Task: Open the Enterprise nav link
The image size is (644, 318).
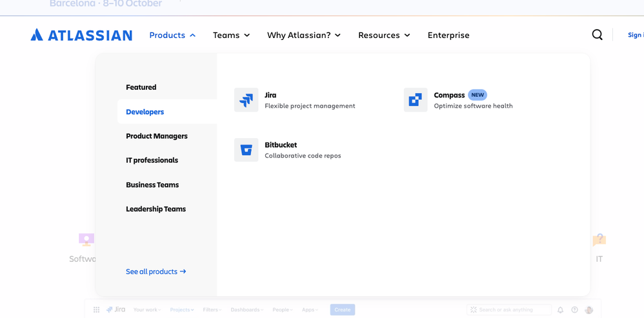Action: coord(448,35)
